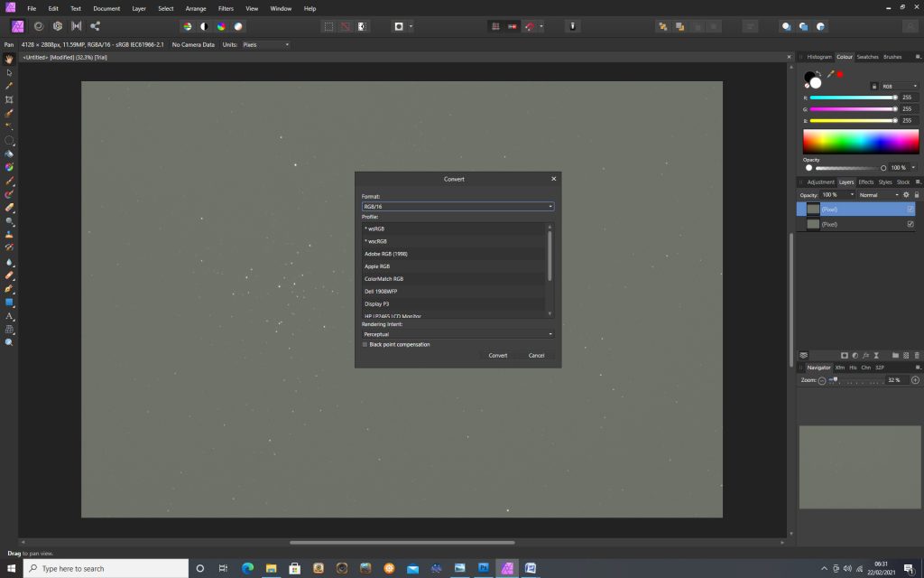This screenshot has width=924, height=578.
Task: Open the Liquify persona
Action: [x=39, y=26]
